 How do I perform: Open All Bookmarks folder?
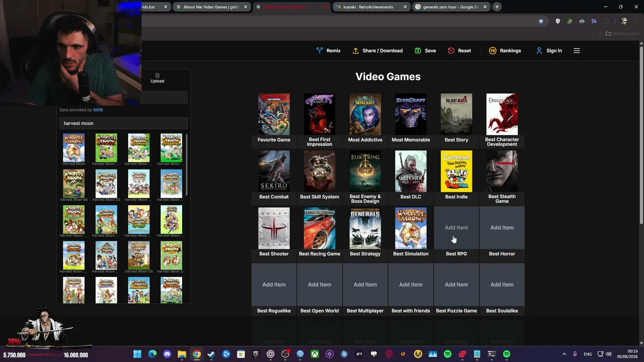pos(622,34)
